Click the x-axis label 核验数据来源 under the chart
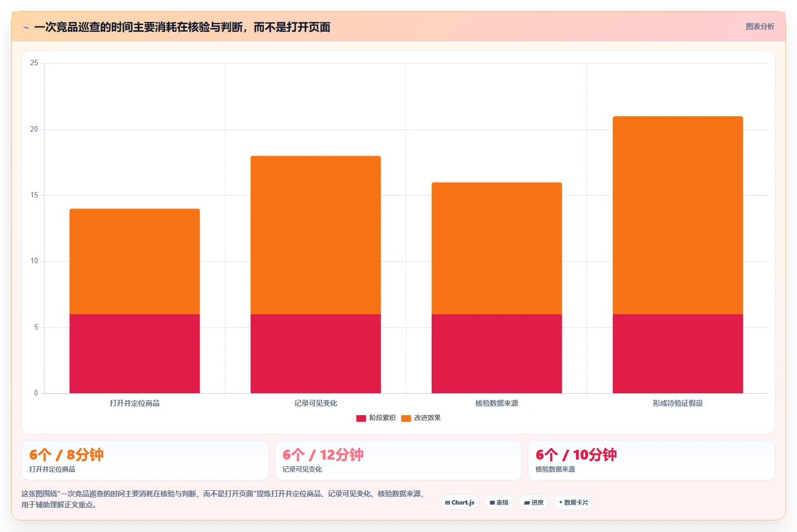Screen dimensions: 797x532 (x=496, y=403)
